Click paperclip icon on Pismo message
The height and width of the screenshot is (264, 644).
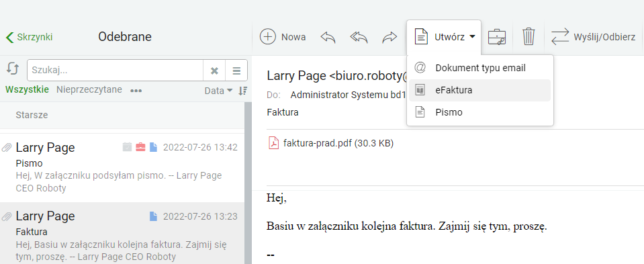[7, 147]
